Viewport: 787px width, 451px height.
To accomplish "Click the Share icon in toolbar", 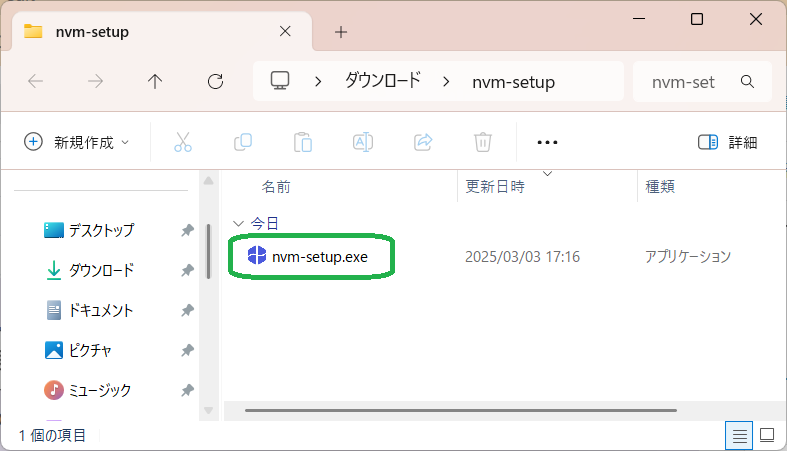I will point(422,142).
